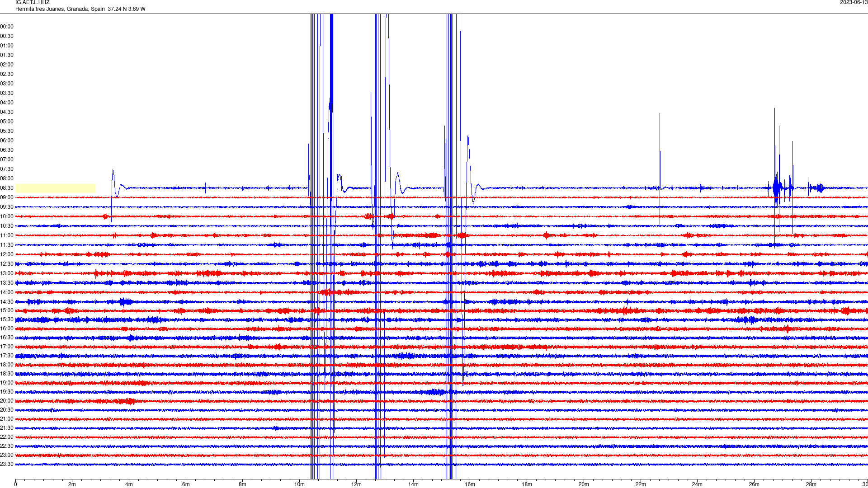Click the 16:30 time row label
Viewport: 868px width, 488px height.
coord(7,338)
